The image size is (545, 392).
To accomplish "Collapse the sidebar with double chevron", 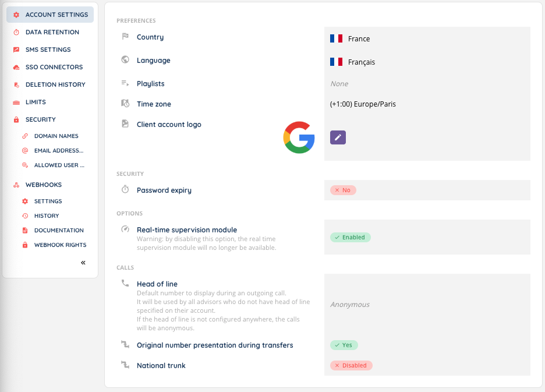I will point(83,263).
